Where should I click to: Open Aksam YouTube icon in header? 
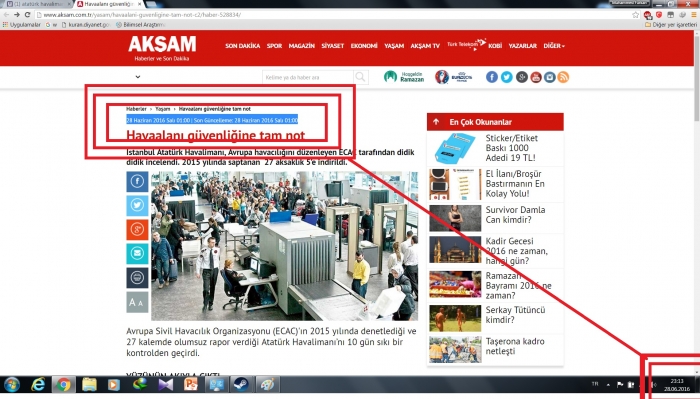536,77
